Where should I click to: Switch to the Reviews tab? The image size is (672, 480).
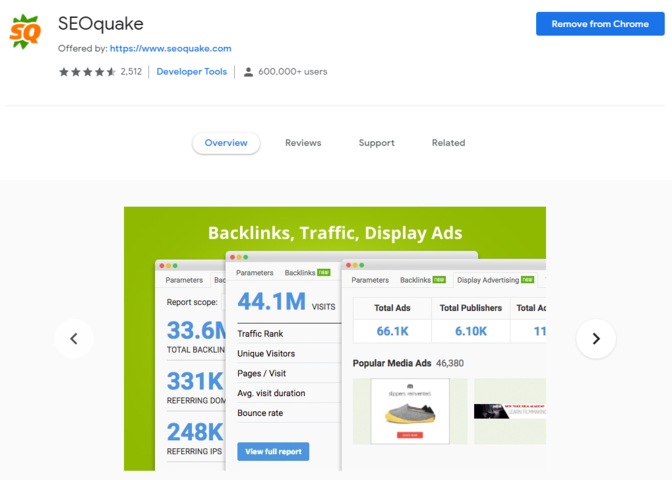pos(303,143)
